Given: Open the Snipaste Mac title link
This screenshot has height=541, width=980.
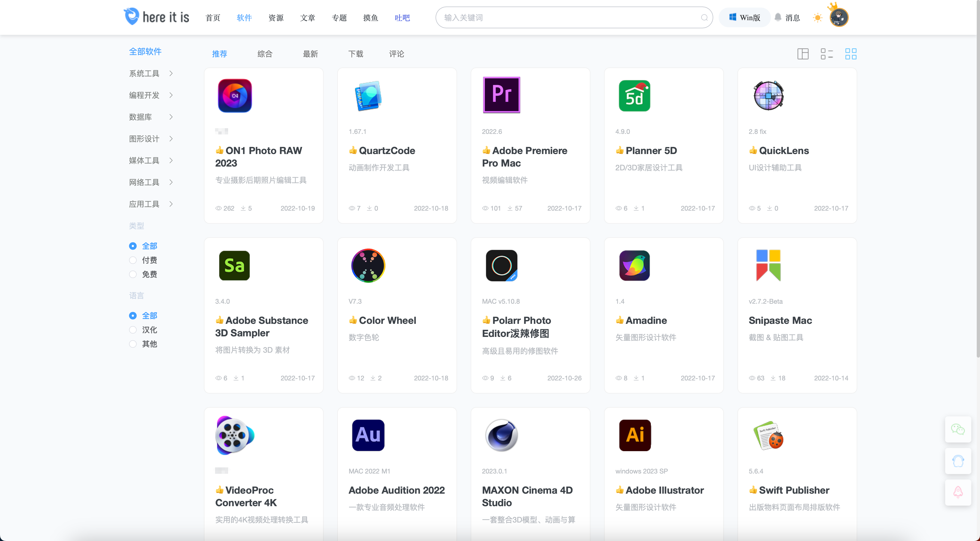Looking at the screenshot, I should tap(780, 321).
